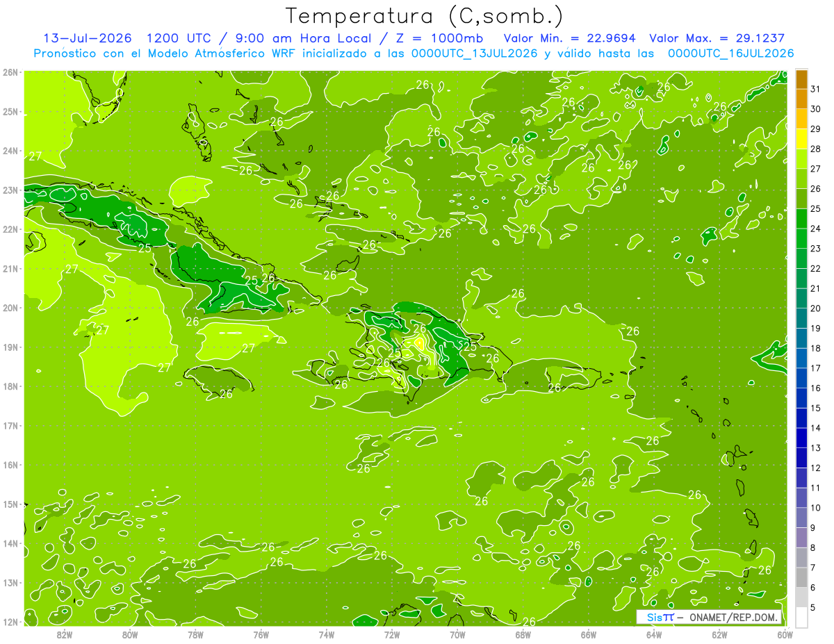Viewport: 834px width, 644px height.
Task: Click the "25N" latitude axis label
Action: pos(10,112)
